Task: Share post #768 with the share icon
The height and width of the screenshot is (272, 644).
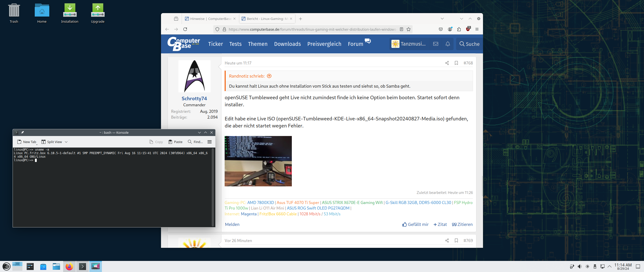Action: point(447,63)
